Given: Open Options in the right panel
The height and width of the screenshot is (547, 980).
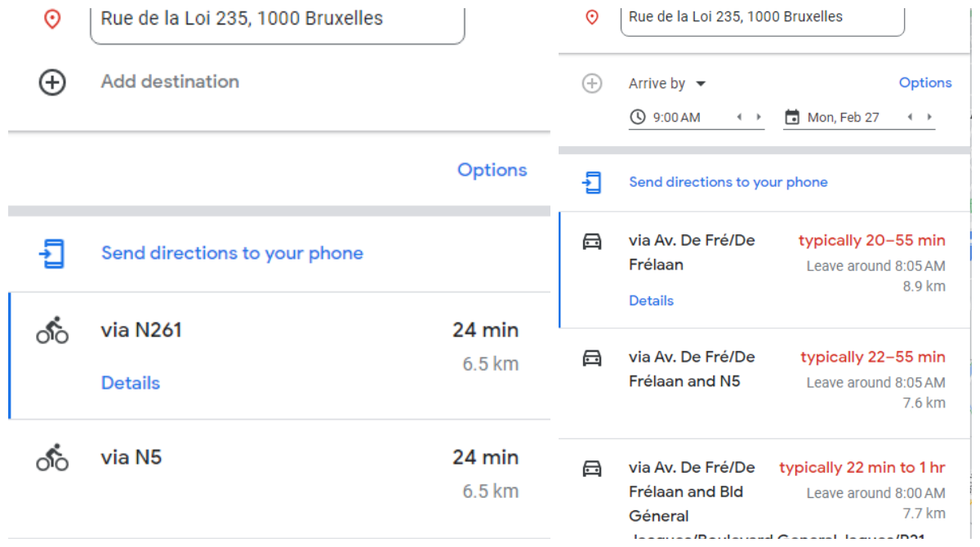Looking at the screenshot, I should [924, 82].
